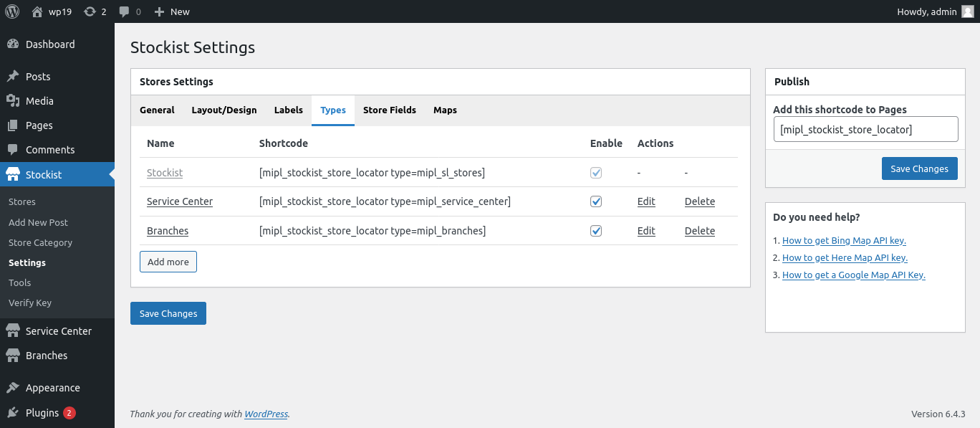980x428 pixels.
Task: Go to Plugins in the sidebar
Action: [x=42, y=413]
